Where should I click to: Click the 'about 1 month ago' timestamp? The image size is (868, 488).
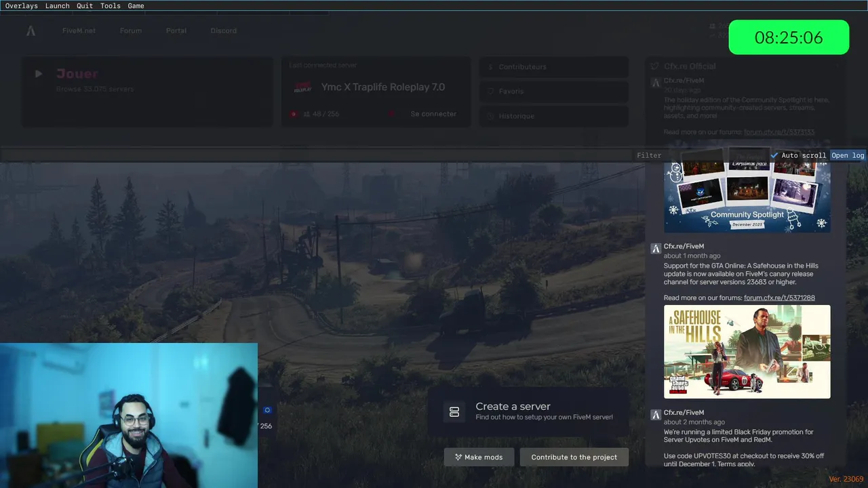[692, 256]
